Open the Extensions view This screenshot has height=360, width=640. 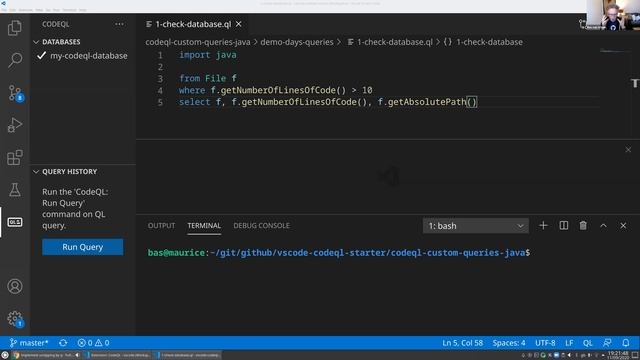pyautogui.click(x=15, y=157)
